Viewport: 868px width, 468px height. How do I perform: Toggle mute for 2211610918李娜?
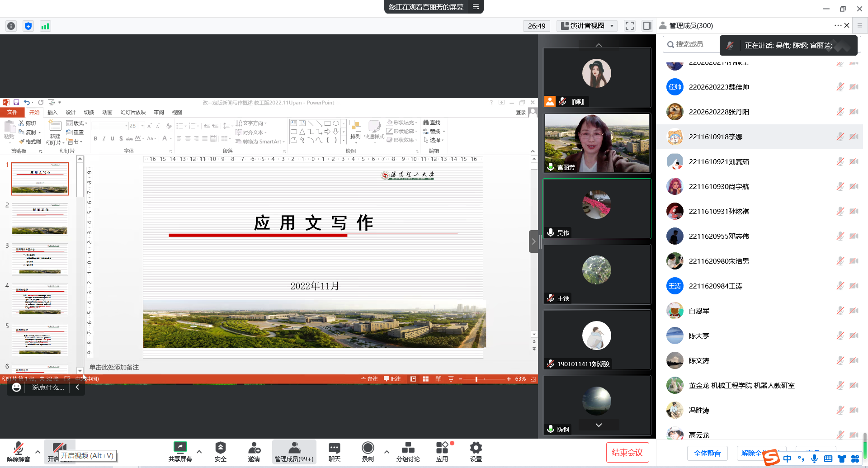(x=840, y=137)
